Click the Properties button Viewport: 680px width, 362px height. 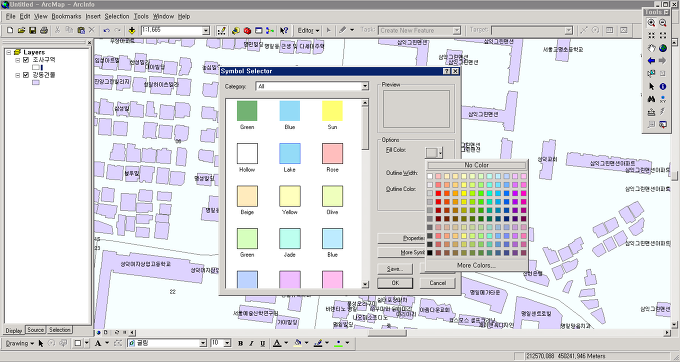(401, 238)
